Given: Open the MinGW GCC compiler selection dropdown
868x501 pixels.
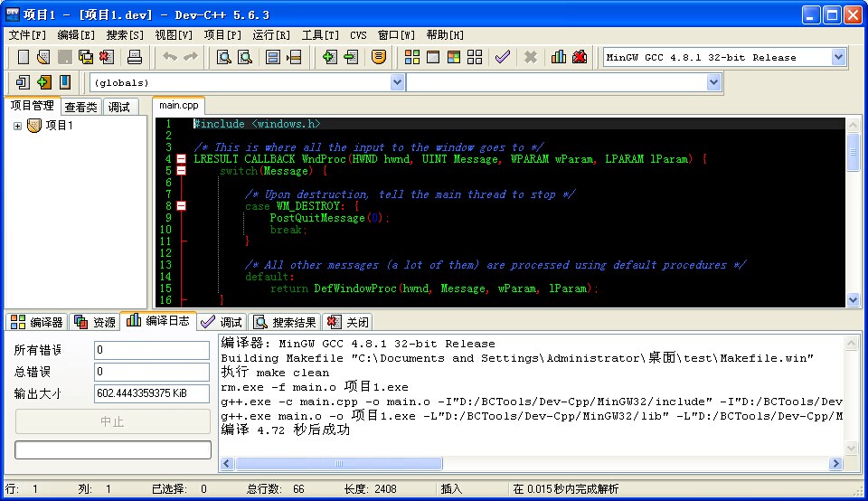Looking at the screenshot, I should click(x=837, y=57).
